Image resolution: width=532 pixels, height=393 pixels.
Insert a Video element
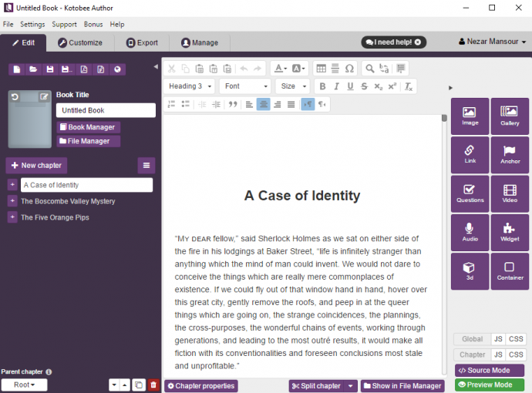510,193
